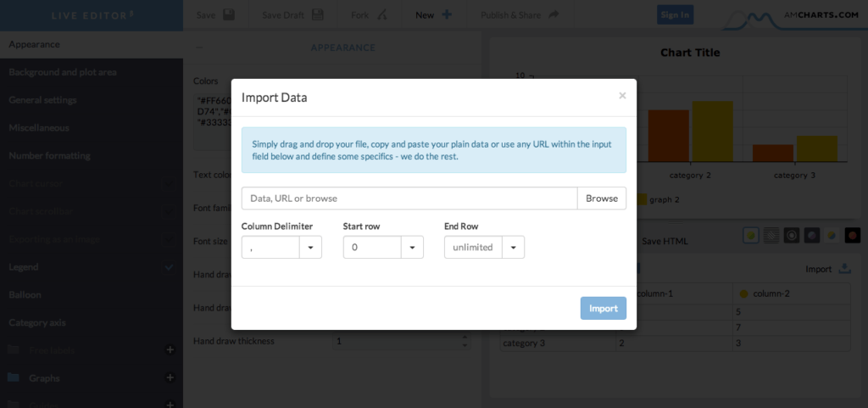
Task: Collapse the Appearance panel with minus
Action: coord(199,48)
